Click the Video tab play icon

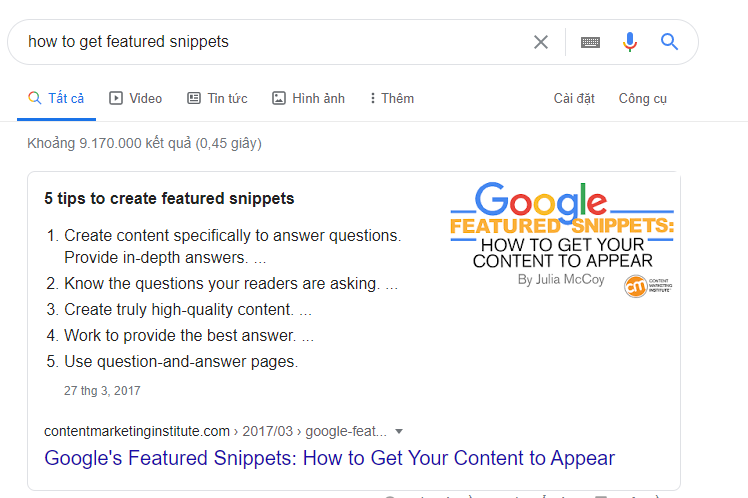click(x=116, y=98)
